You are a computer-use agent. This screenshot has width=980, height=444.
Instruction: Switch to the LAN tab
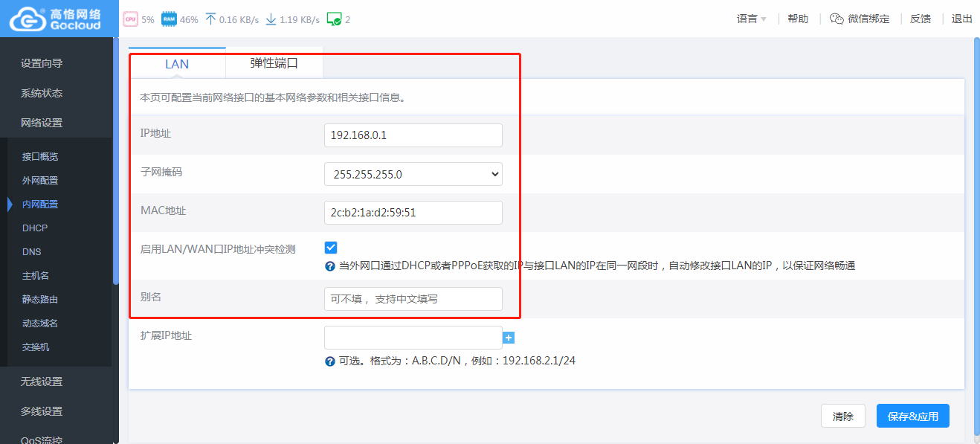point(177,64)
